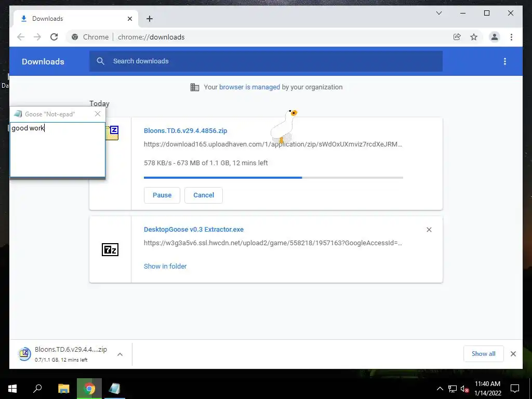Viewport: 532px width, 399px height.
Task: Open the Bloons.TD.6.v29.4.4856.zip link
Action: click(185, 130)
